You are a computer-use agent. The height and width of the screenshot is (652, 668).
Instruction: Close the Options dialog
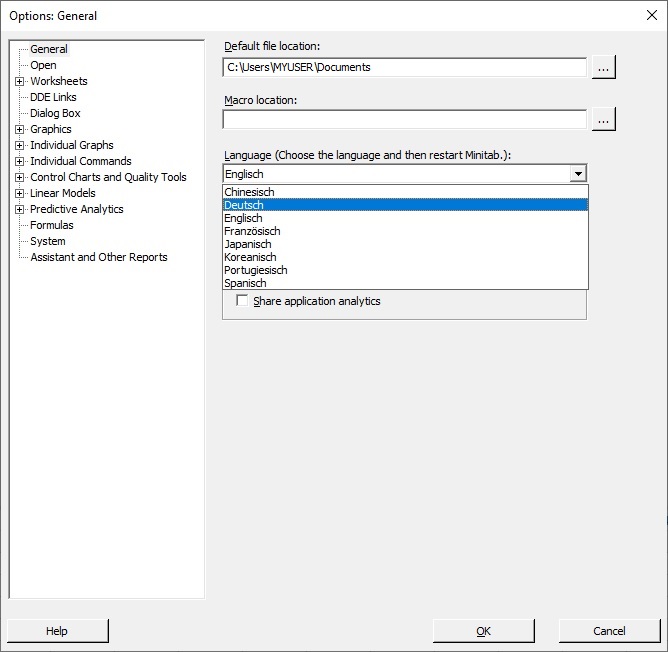651,15
